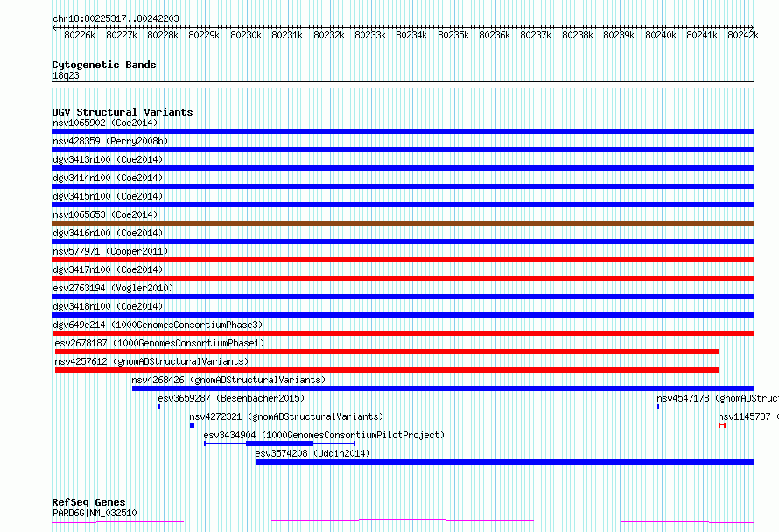Open variant dgv3417n100 (Coe2014) label
The height and width of the screenshot is (532, 779).
point(108,269)
